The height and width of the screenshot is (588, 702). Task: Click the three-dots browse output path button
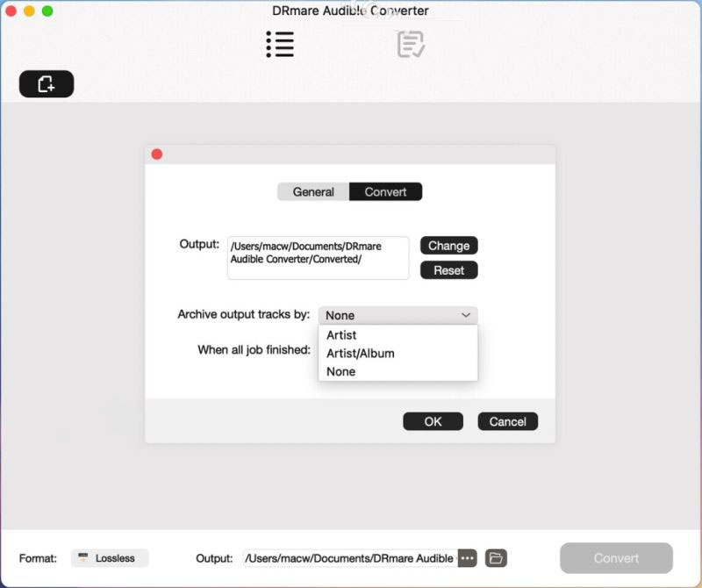[x=467, y=558]
